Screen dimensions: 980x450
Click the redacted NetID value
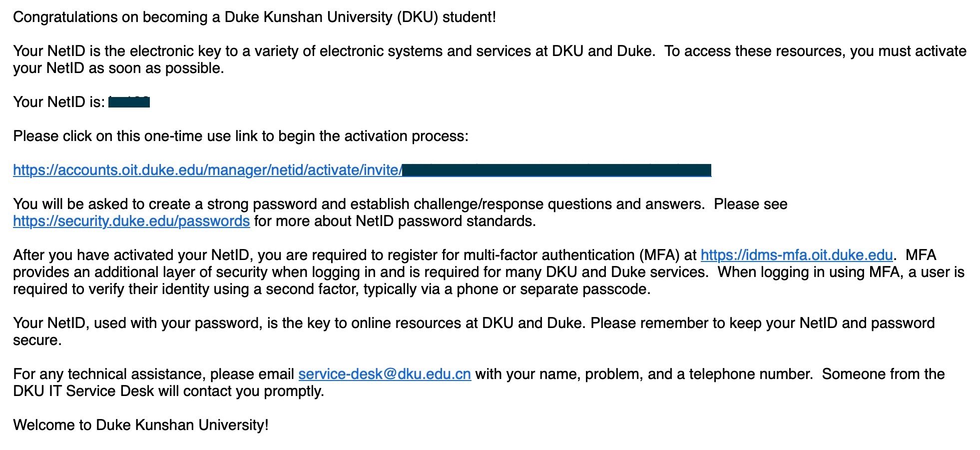pos(129,102)
